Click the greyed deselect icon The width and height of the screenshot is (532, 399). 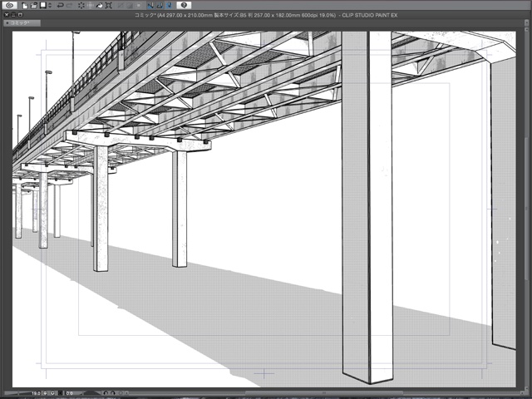tap(120, 6)
